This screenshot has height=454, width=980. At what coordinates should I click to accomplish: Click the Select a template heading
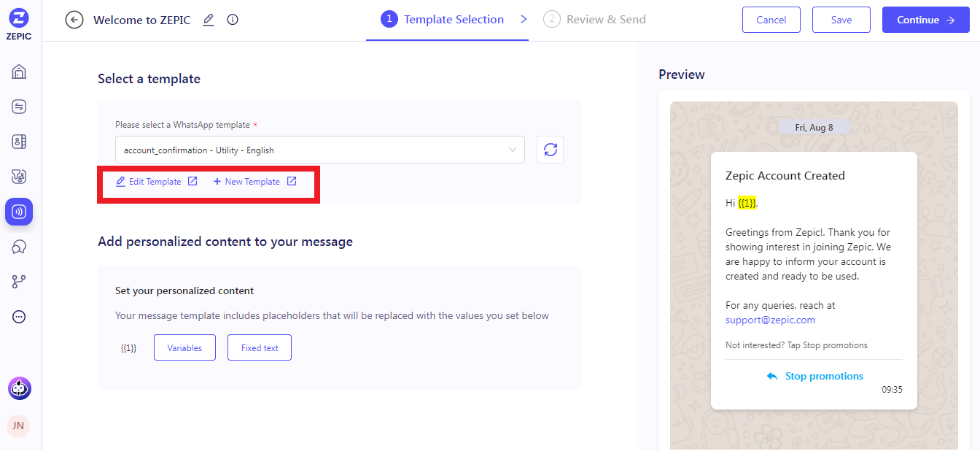point(149,78)
